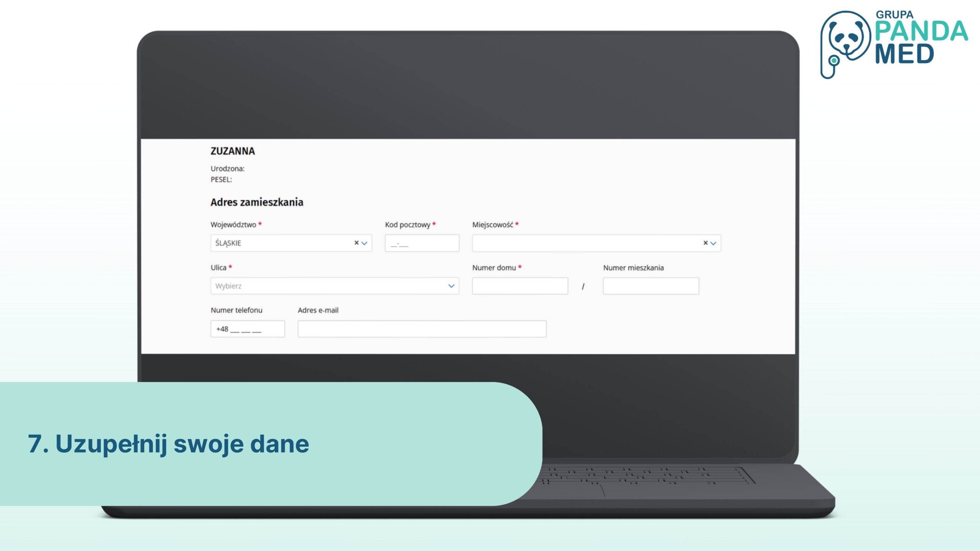The image size is (980, 551).
Task: Open the Miejscowość dropdown chevron
Action: (714, 243)
